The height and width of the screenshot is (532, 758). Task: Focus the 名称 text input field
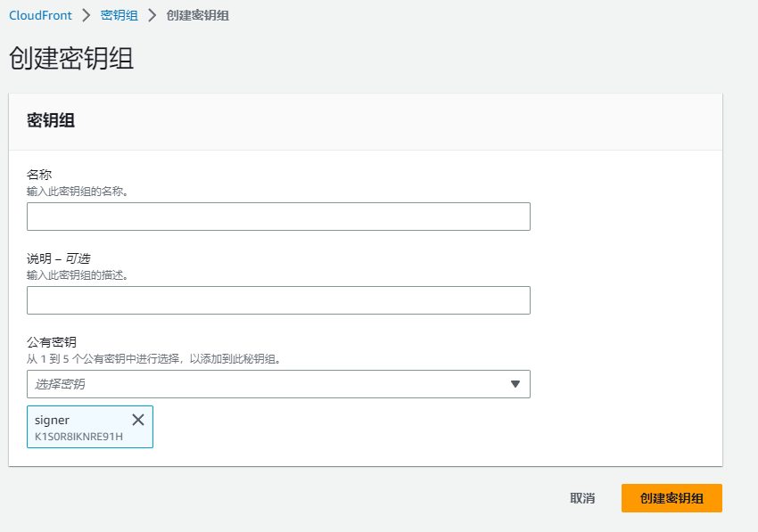278,217
